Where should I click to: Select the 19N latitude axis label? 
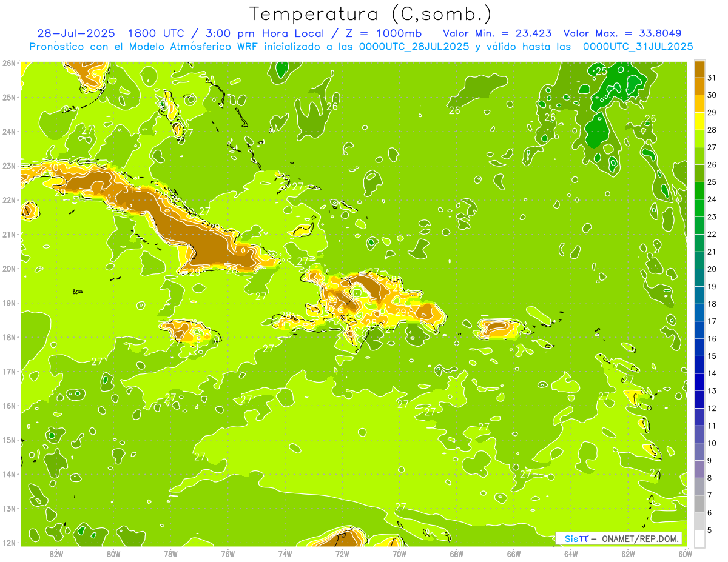click(x=9, y=303)
